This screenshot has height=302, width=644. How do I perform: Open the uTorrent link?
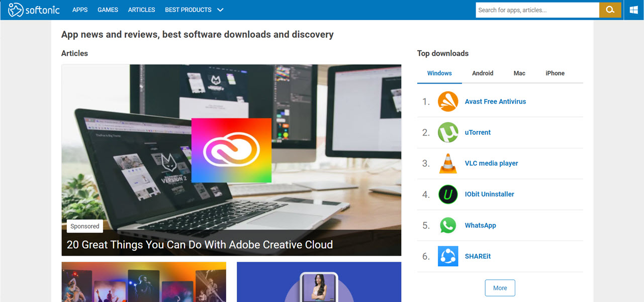tap(478, 132)
